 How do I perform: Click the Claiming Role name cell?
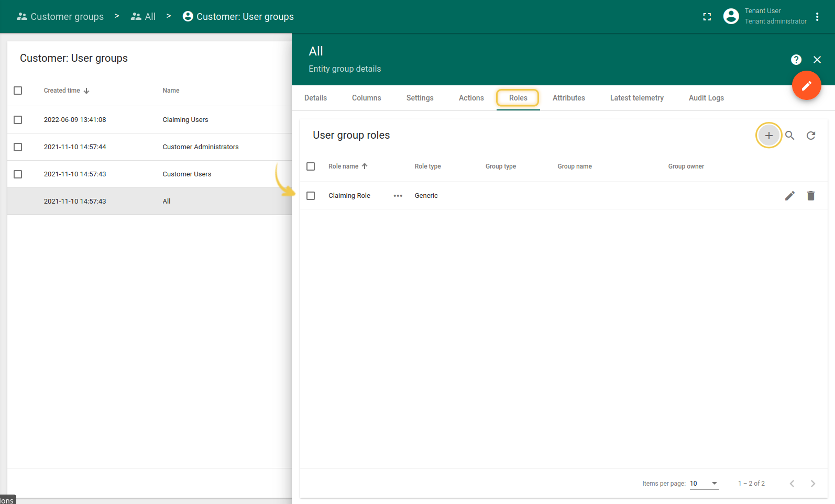pos(349,196)
